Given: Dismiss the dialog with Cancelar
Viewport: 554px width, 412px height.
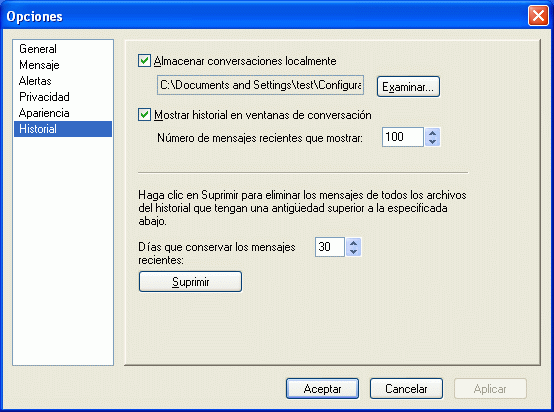Looking at the screenshot, I should click(406, 389).
